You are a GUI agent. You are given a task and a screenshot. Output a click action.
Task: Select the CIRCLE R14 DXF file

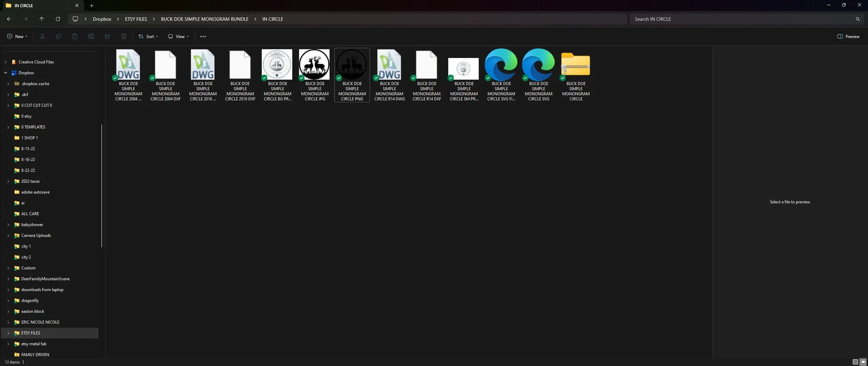coord(427,75)
